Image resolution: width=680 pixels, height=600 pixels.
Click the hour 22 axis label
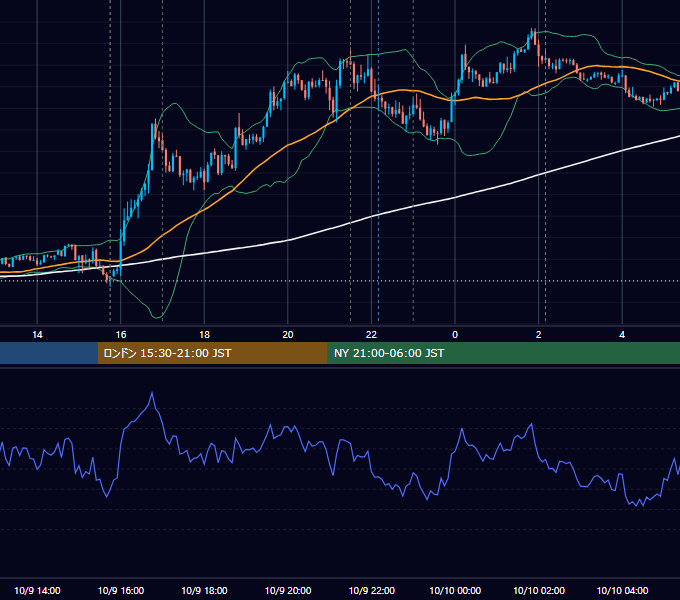pyautogui.click(x=371, y=335)
